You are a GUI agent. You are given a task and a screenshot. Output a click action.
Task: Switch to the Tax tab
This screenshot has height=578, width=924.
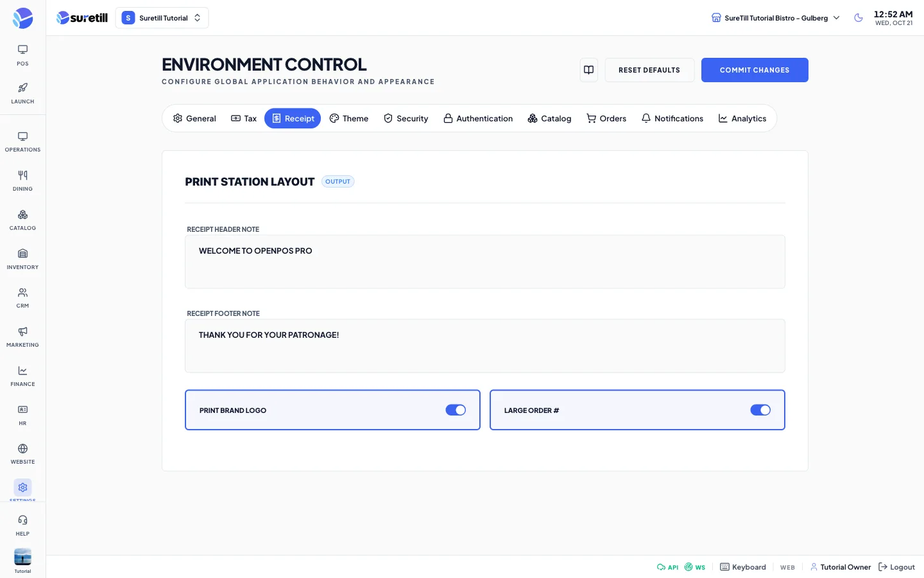tap(244, 118)
